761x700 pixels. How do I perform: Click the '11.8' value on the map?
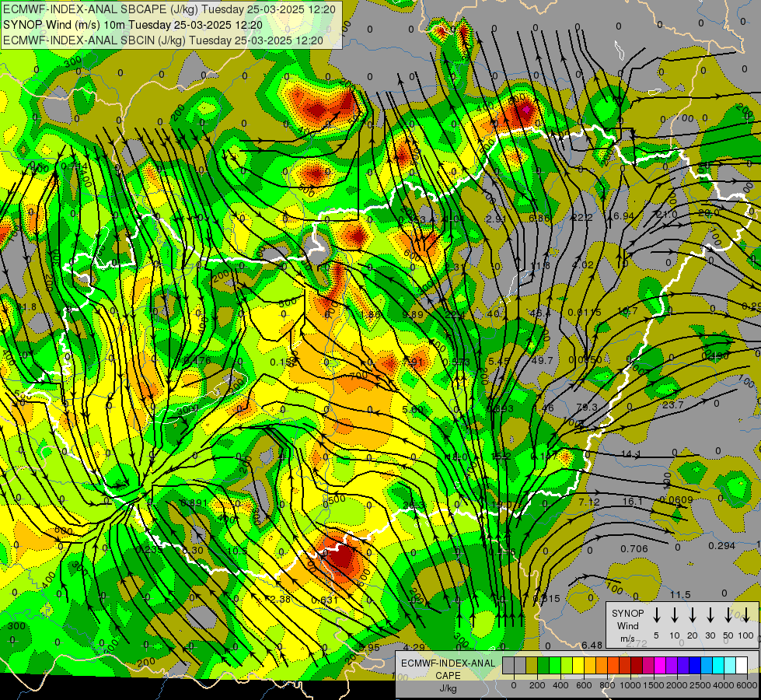coord(540,266)
